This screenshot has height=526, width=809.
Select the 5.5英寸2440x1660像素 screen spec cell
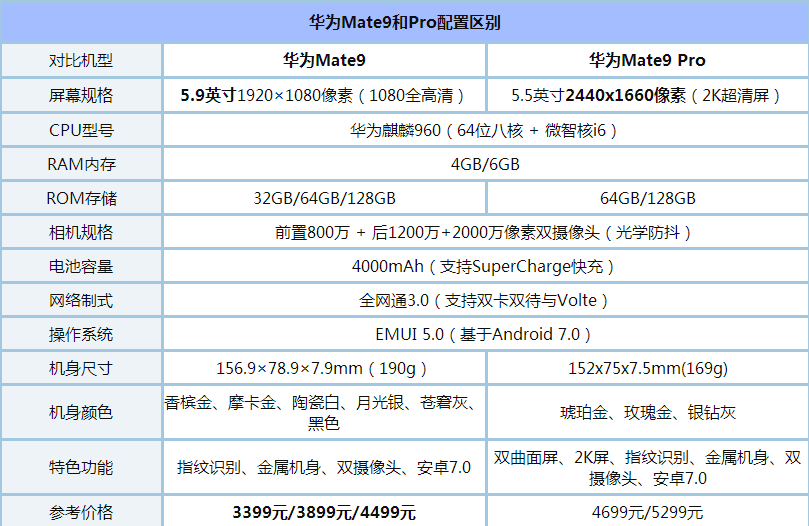click(x=647, y=96)
